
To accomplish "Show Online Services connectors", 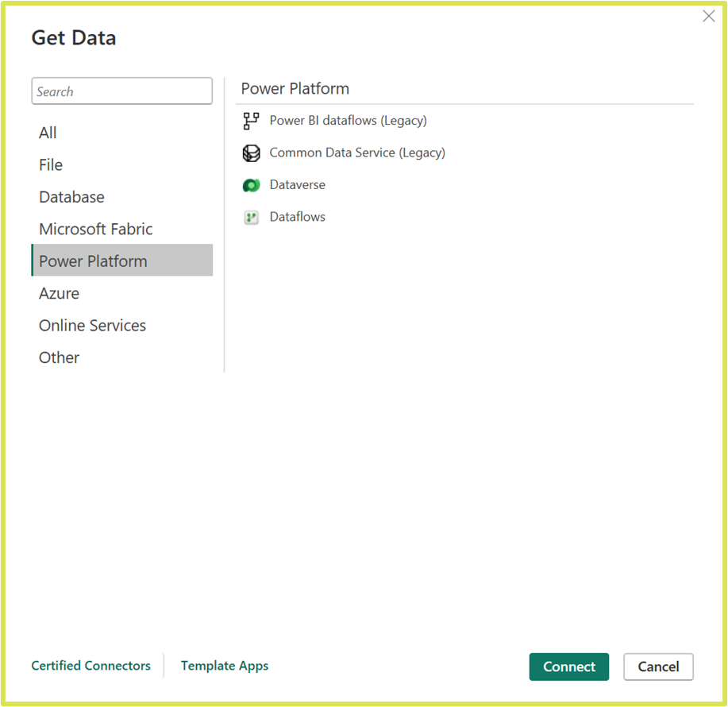I will [x=121, y=325].
